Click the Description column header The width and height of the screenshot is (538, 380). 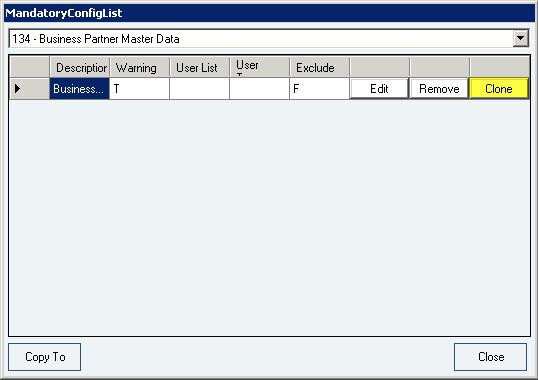click(x=80, y=67)
